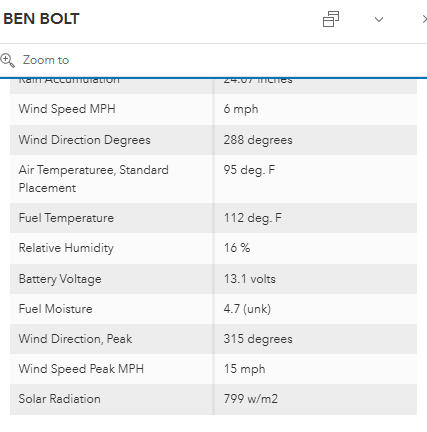This screenshot has width=427, height=432.
Task: Click the 799 w/m2 solar radiation value
Action: coord(251,399)
